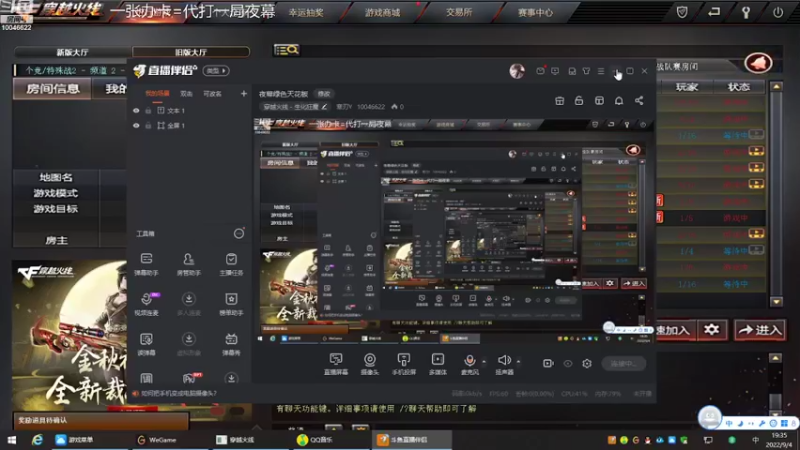Image resolution: width=800 pixels, height=450 pixels.
Task: Switch to 旧版大厅 tab in game
Action: pyautogui.click(x=191, y=52)
